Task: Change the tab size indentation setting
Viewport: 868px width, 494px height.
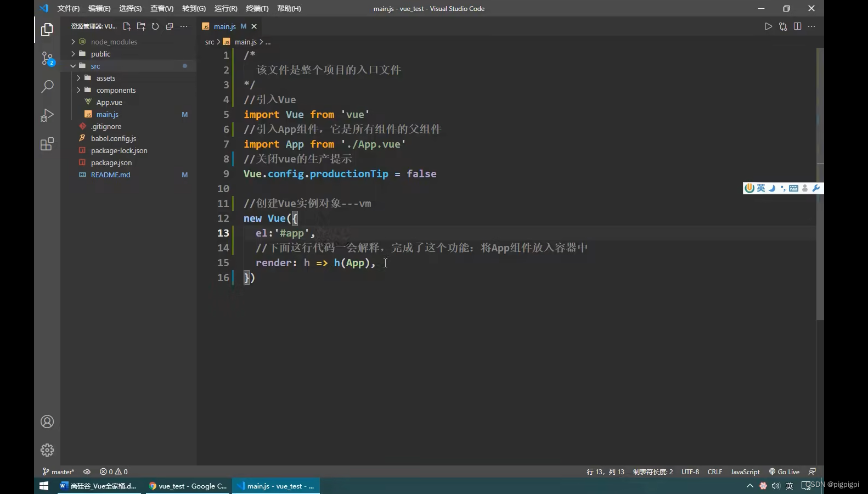Action: [x=653, y=472]
